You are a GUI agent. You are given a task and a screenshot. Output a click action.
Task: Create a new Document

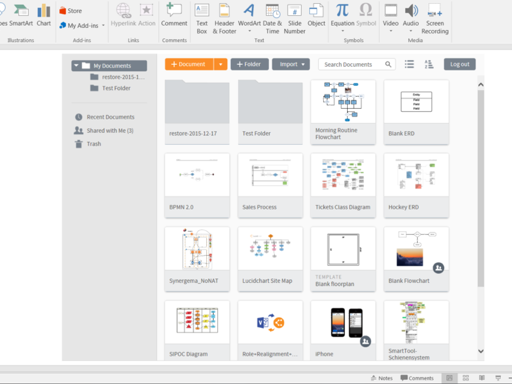189,64
